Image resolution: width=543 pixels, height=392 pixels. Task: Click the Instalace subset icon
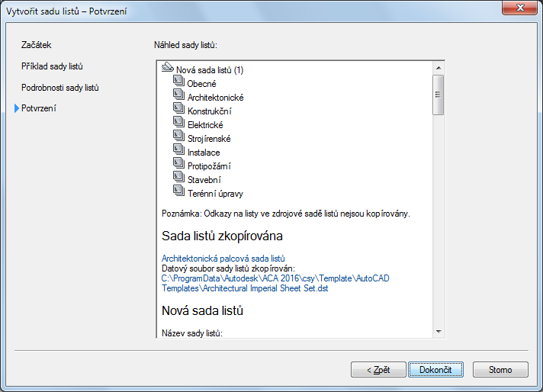(x=179, y=152)
